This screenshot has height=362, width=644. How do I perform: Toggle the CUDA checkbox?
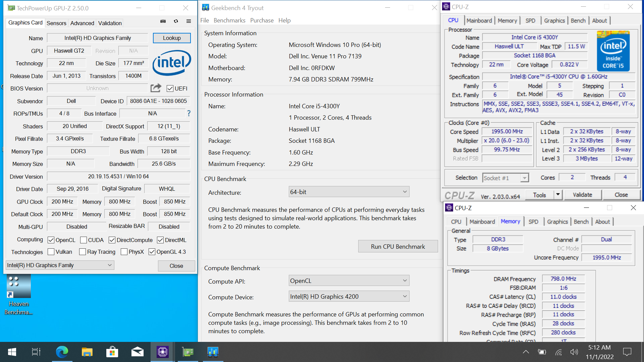84,240
